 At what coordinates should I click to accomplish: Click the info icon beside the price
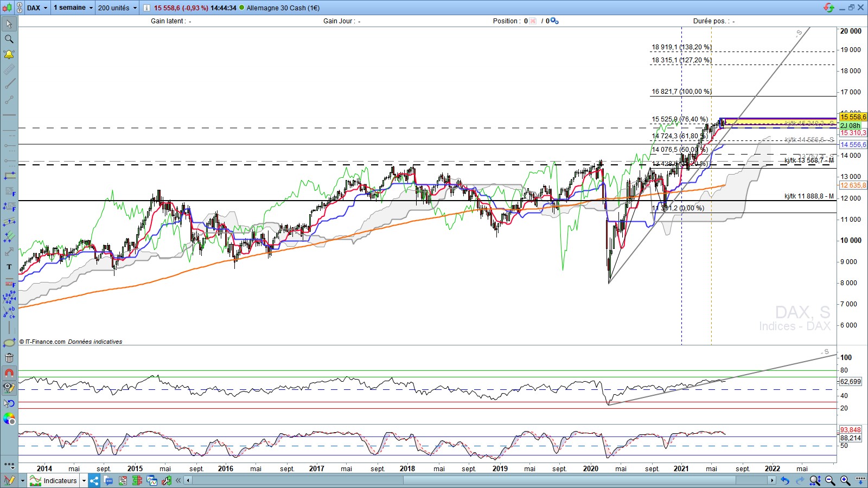pos(147,8)
